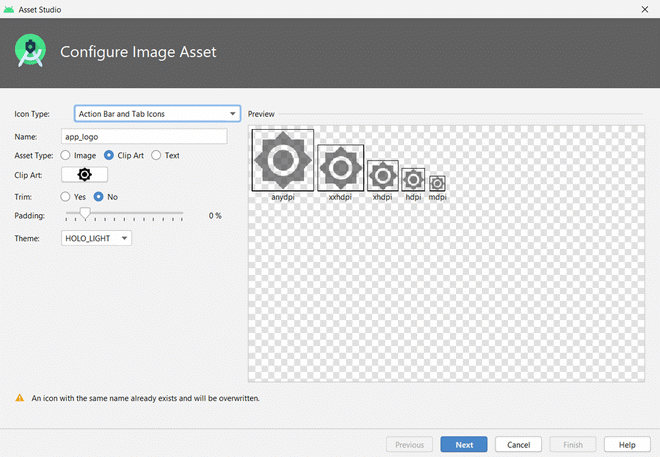Enable Trim by selecting Yes

tap(66, 196)
